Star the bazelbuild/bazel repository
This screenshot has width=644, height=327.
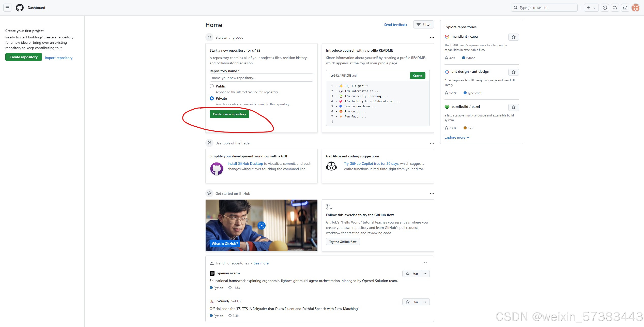tap(513, 107)
